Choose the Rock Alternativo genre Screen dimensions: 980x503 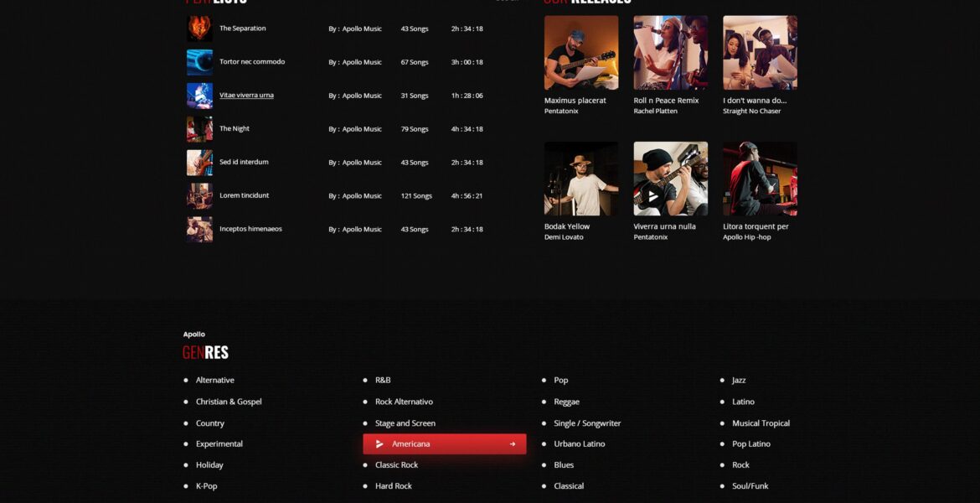[404, 402]
